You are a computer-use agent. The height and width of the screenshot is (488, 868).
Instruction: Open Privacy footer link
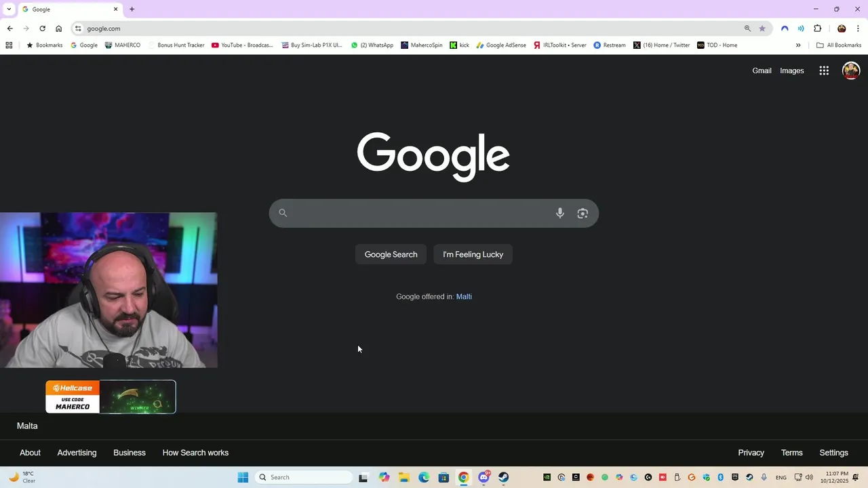pos(751,453)
